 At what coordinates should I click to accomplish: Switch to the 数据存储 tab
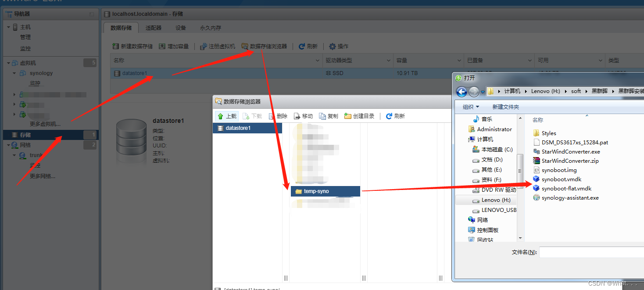[x=121, y=28]
